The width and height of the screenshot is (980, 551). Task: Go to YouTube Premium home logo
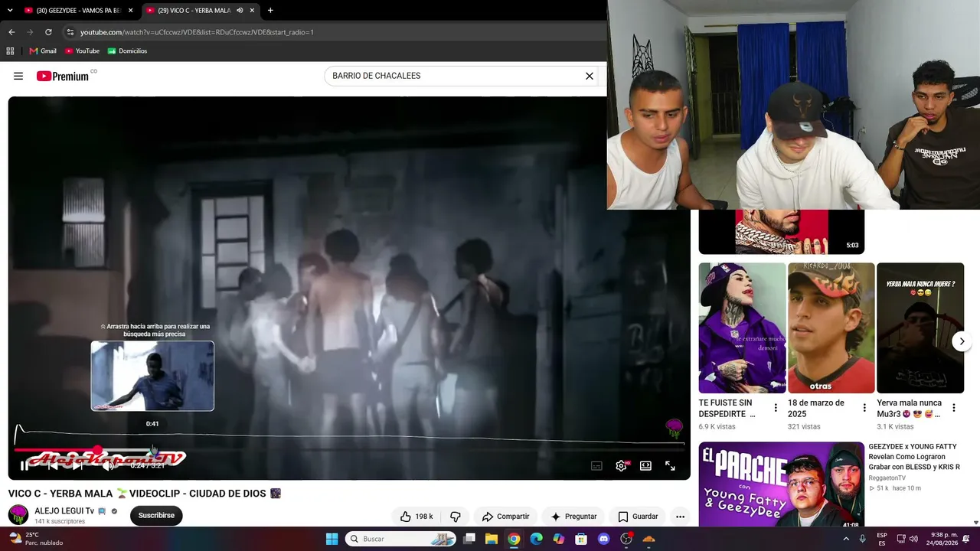(63, 76)
